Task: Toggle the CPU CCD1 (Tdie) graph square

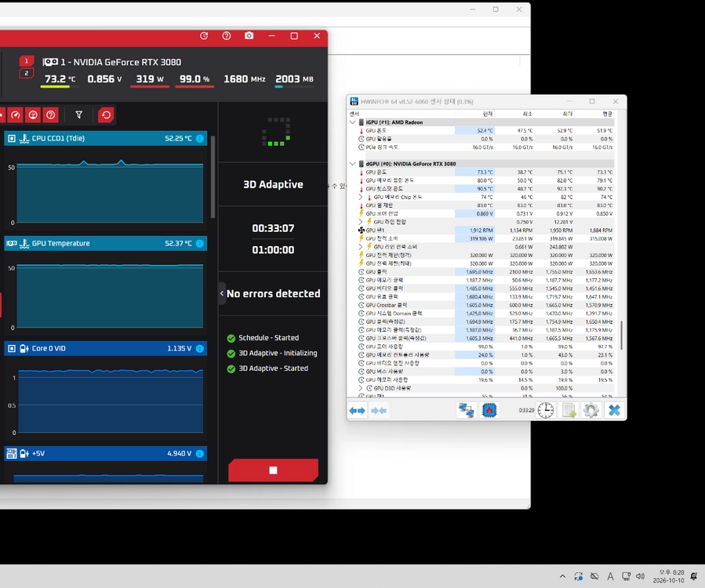Action: 12,139
